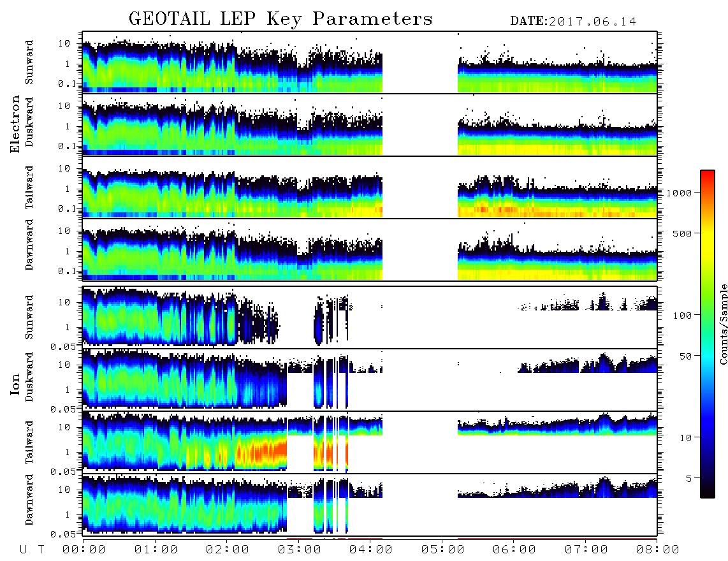Click the vertical 'Ion' group label
The image size is (728, 561).
pos(15,384)
